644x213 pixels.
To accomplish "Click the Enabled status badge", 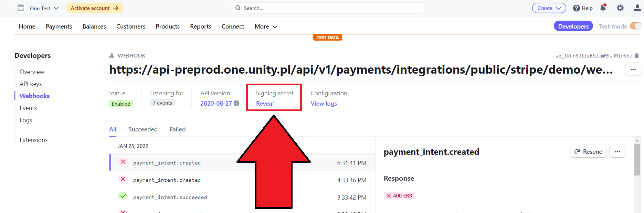I will point(121,104).
